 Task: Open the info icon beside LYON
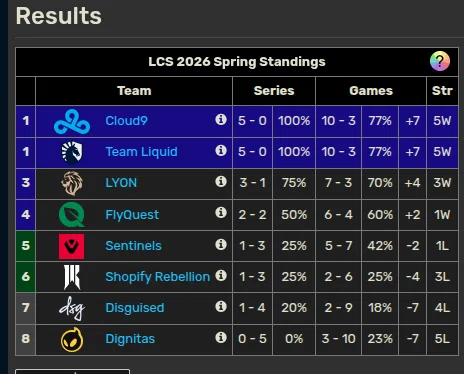221,181
